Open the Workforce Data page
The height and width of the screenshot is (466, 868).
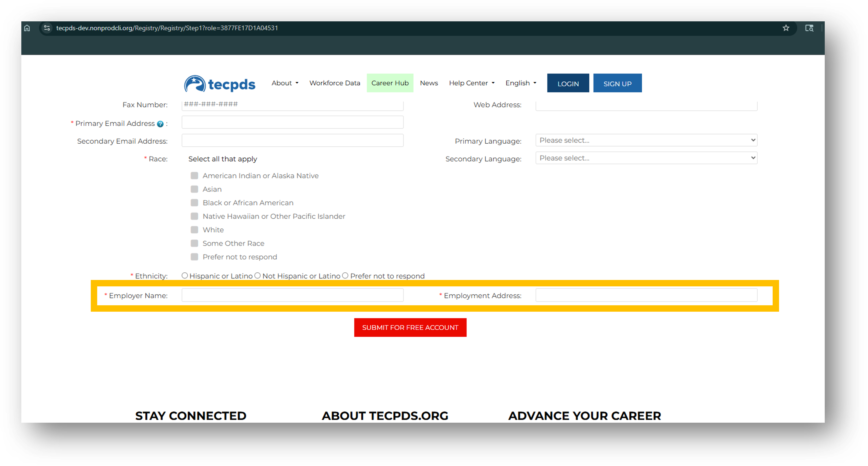click(x=335, y=83)
